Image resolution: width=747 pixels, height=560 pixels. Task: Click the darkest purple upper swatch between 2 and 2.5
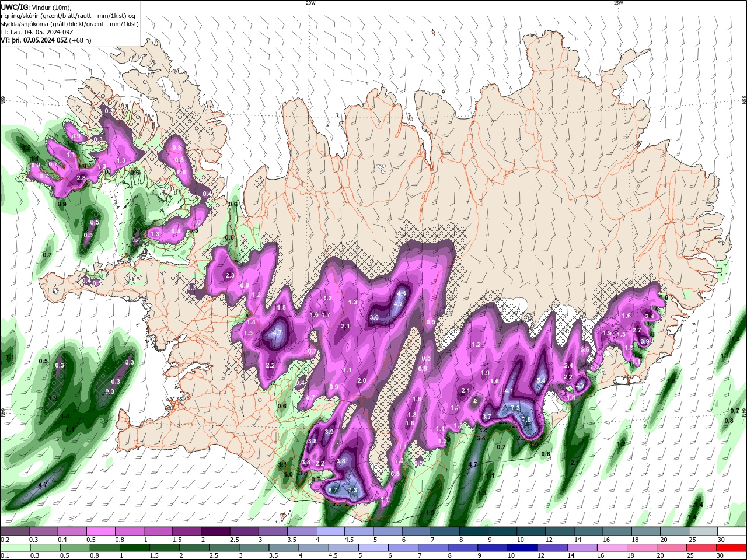[215, 531]
